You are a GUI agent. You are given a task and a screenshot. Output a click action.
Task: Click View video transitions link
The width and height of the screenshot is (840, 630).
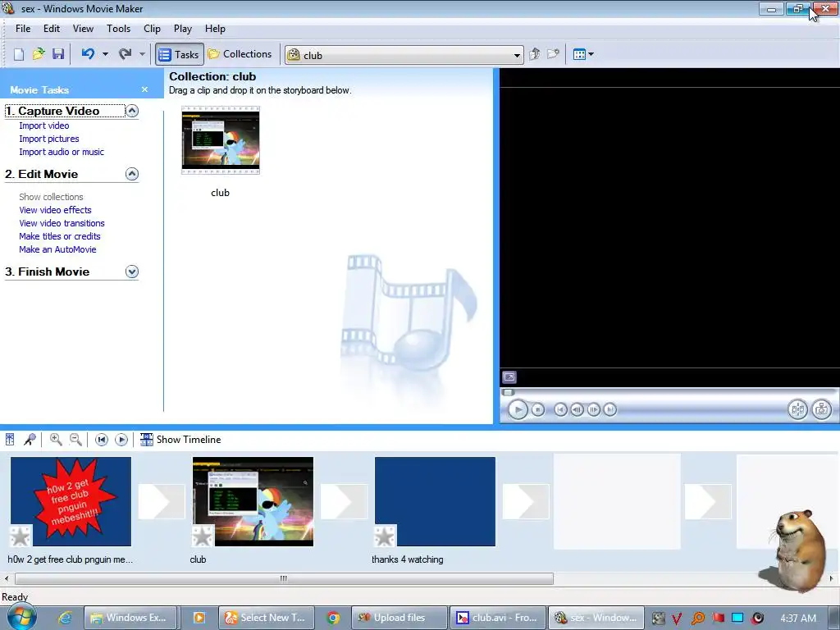point(62,223)
